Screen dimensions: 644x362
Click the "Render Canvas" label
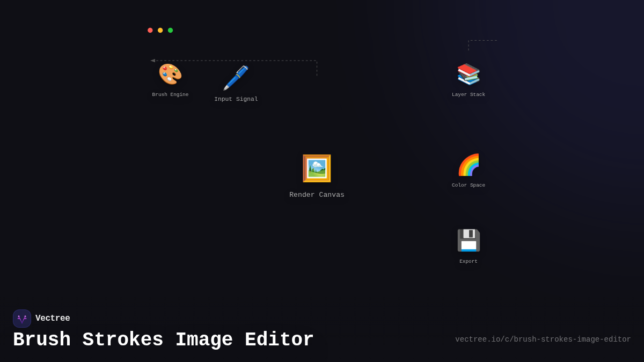[317, 194]
